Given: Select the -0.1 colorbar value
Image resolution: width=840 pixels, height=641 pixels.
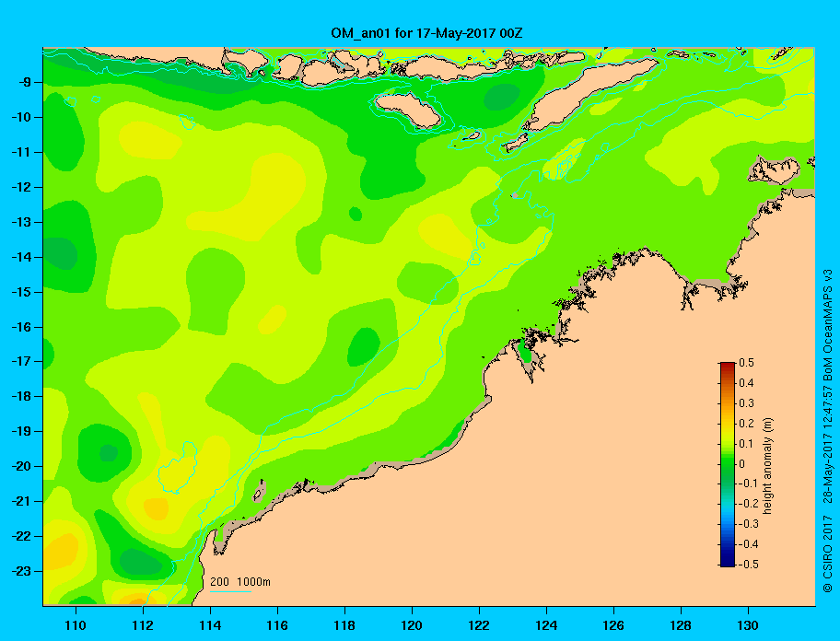Looking at the screenshot, I should pos(749,484).
